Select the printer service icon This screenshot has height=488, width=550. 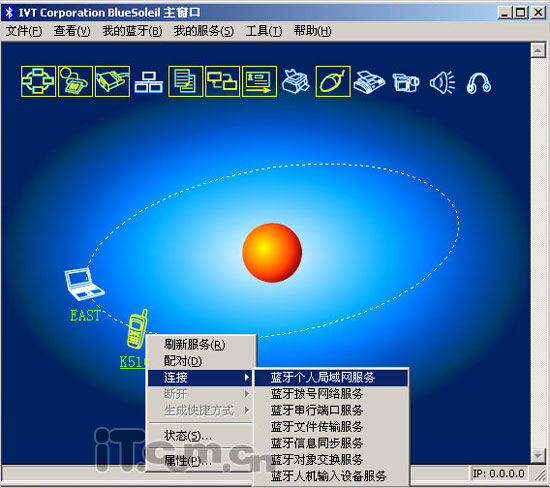coord(296,82)
